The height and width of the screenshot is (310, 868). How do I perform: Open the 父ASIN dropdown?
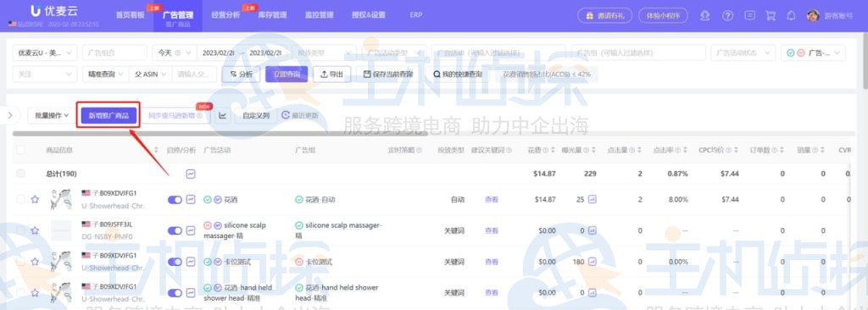(x=150, y=75)
